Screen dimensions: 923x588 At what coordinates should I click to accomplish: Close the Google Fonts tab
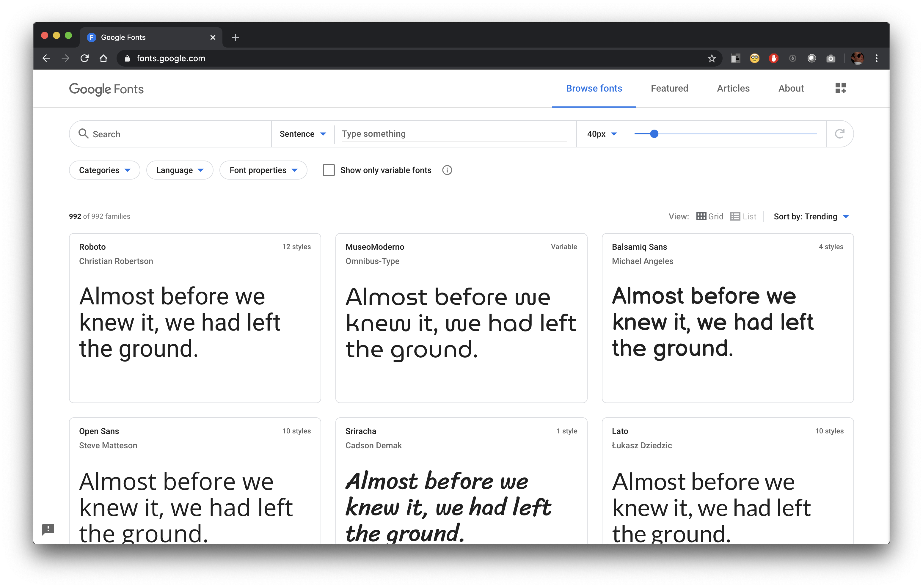213,37
